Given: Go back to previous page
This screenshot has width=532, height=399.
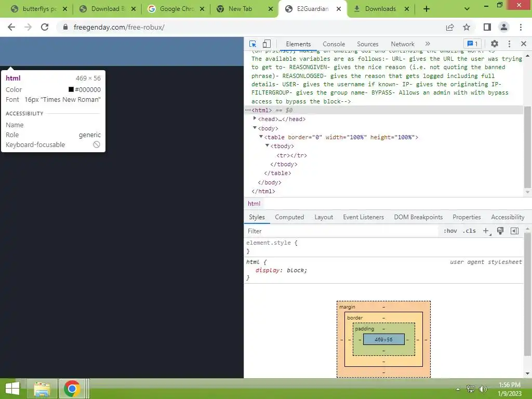Looking at the screenshot, I should click(11, 27).
